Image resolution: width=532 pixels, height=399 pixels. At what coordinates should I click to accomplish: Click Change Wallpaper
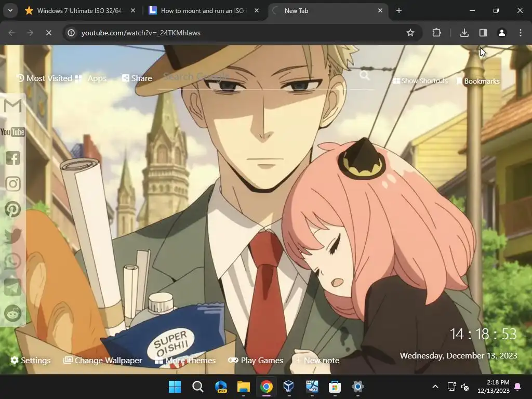[x=103, y=361]
